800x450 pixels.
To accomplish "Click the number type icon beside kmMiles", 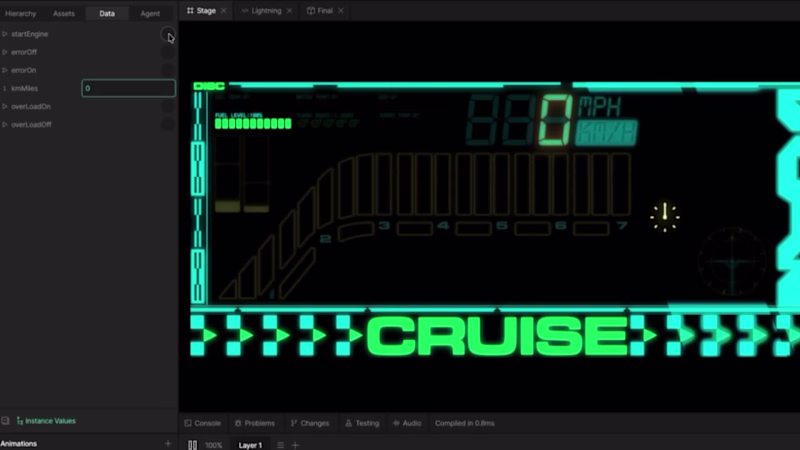I will pyautogui.click(x=5, y=88).
